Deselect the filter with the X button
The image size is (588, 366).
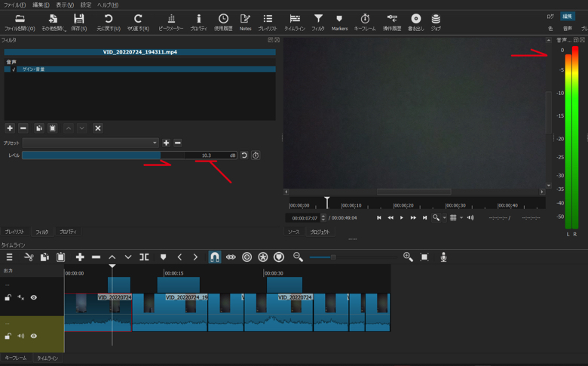click(x=97, y=128)
